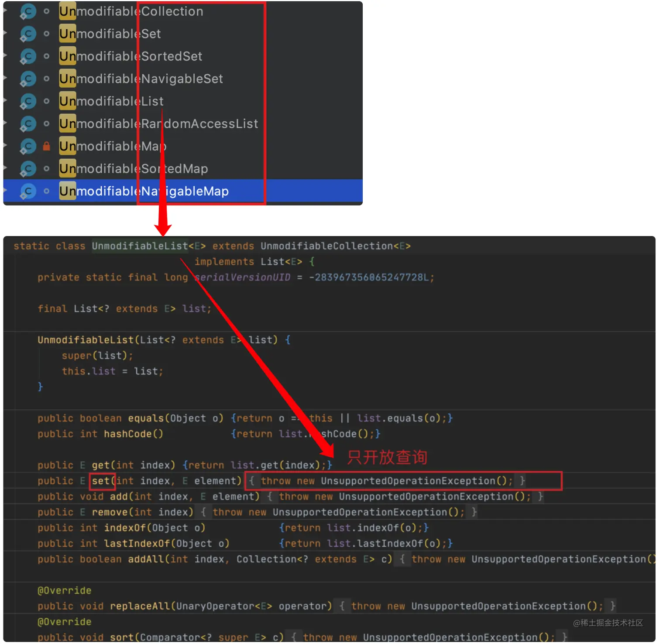The image size is (660, 644).
Task: Expand the UnmodifiableNavigableMap tree node
Action: (5, 190)
